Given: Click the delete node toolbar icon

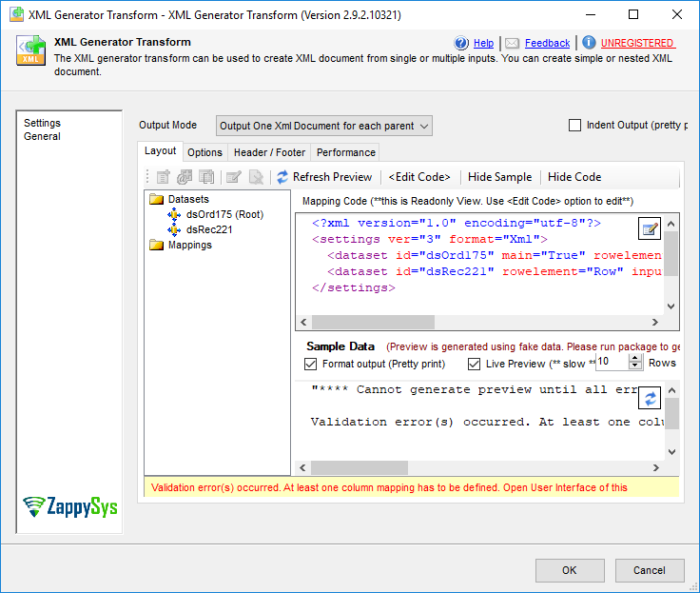Looking at the screenshot, I should pos(256,177).
